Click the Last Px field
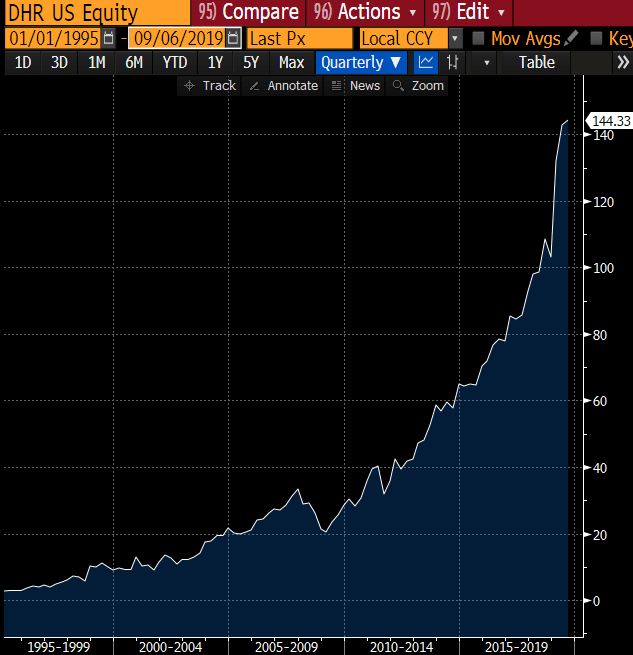 [300, 38]
